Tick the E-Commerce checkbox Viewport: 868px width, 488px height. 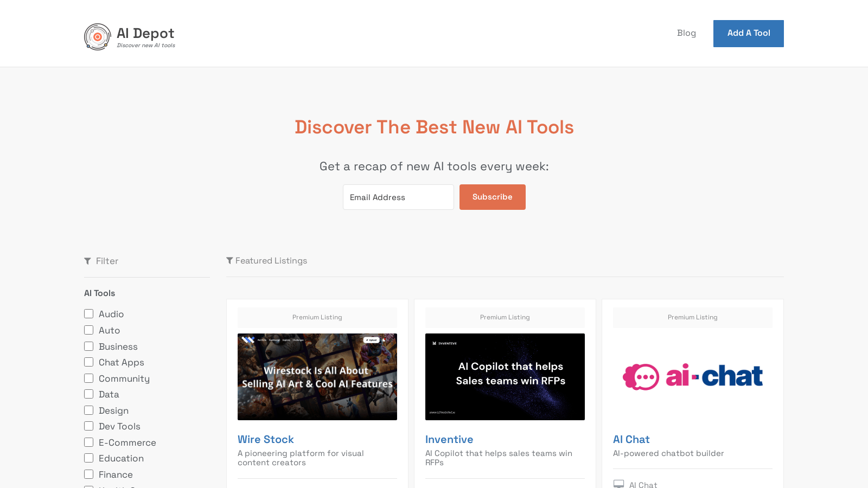point(89,442)
